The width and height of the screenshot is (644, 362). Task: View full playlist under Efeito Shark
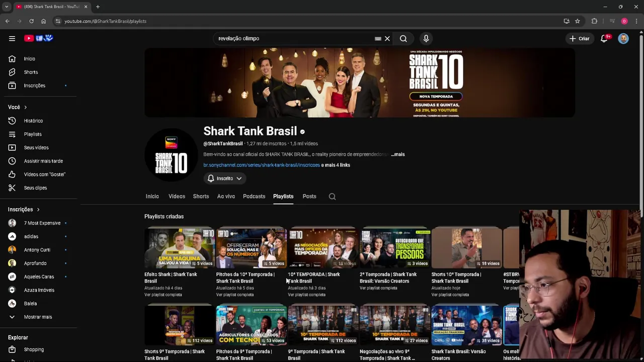pyautogui.click(x=163, y=295)
